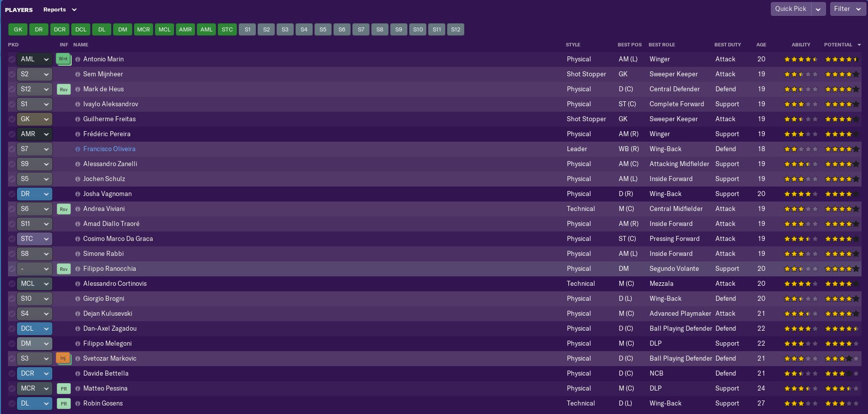Click the Wnt status icon for Antonio Marin
This screenshot has height=414, width=868.
63,59
